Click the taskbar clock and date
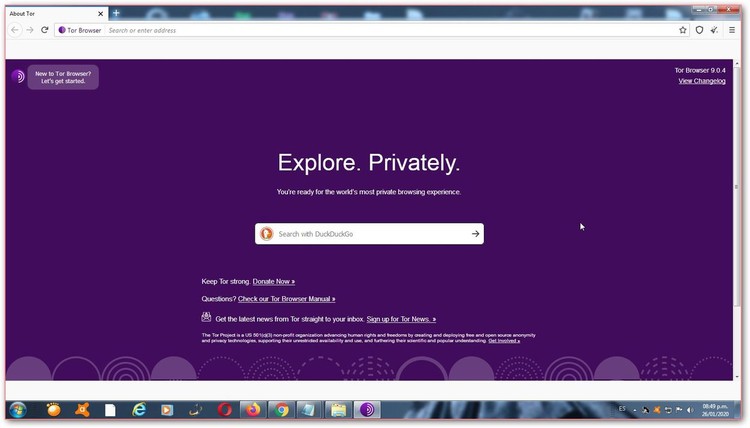Screen dimensions: 750x428 (715, 410)
